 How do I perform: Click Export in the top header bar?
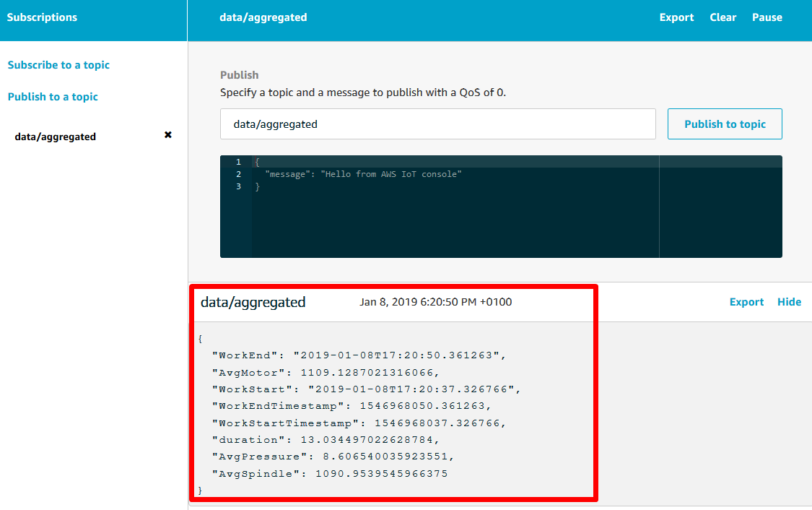(x=676, y=17)
